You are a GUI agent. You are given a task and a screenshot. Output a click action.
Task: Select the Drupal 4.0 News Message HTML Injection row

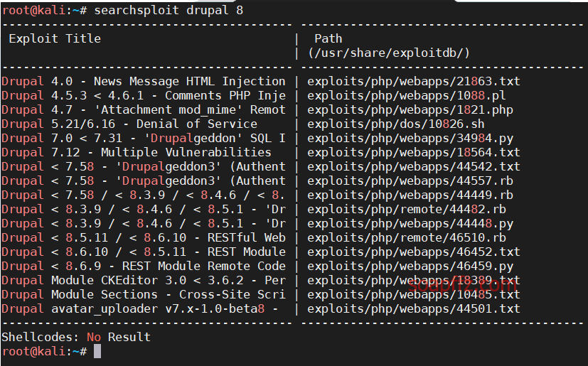tap(143, 82)
